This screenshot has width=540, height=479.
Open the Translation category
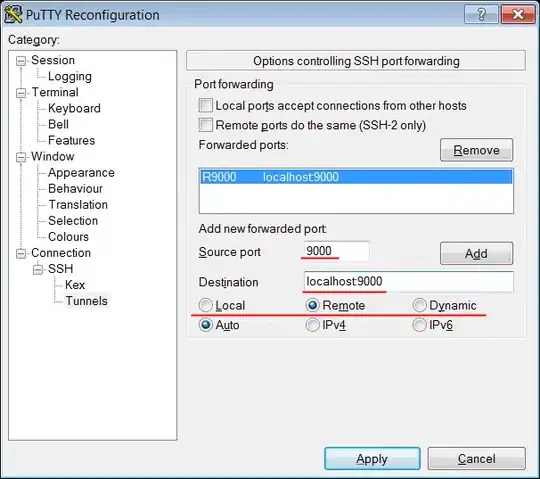tap(78, 205)
